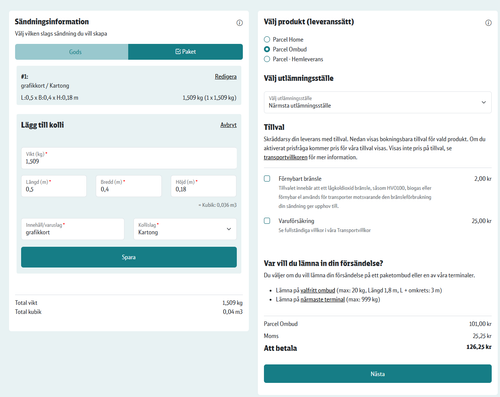Viewport: 500px width, 397px height.
Task: Enable the Förnybart bränsle checkbox
Action: pos(267,179)
